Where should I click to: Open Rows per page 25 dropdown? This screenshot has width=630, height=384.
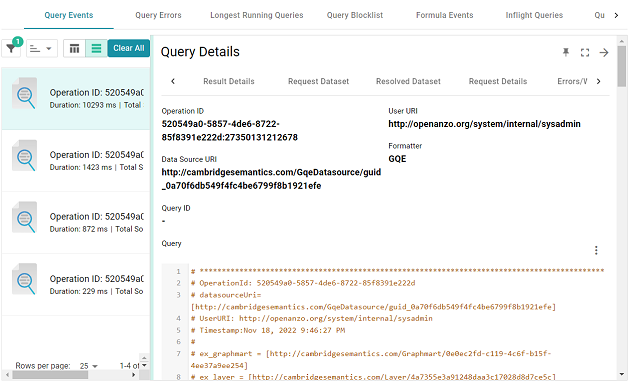coord(89,366)
